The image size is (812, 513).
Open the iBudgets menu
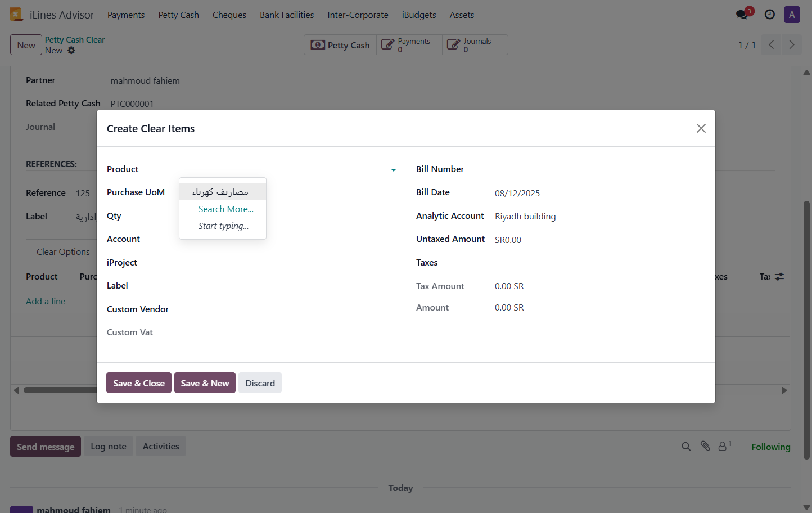tap(419, 15)
